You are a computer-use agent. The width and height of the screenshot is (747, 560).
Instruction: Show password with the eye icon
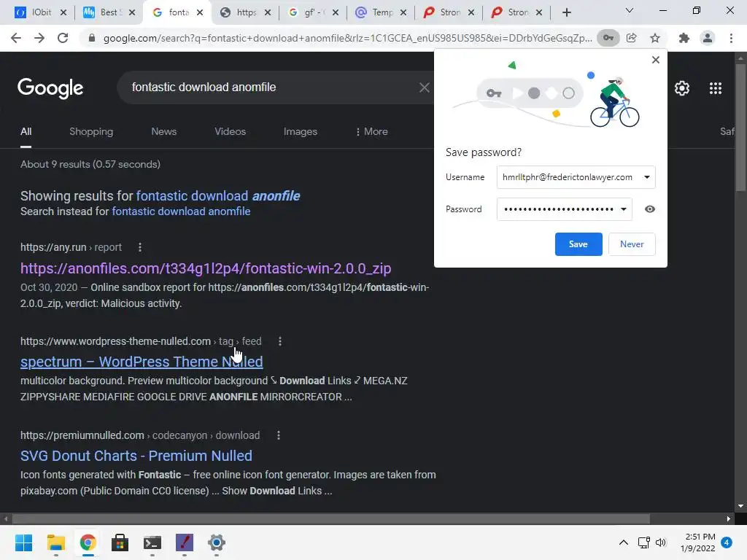click(x=650, y=209)
